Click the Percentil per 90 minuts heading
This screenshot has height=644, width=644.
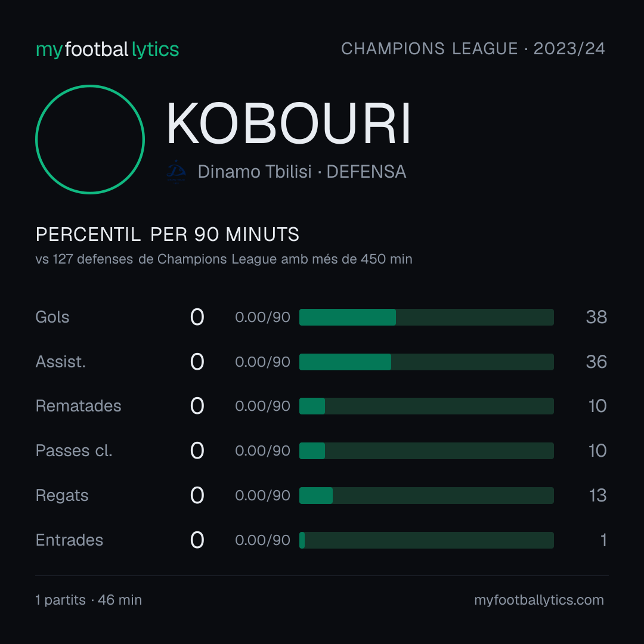pyautogui.click(x=167, y=234)
